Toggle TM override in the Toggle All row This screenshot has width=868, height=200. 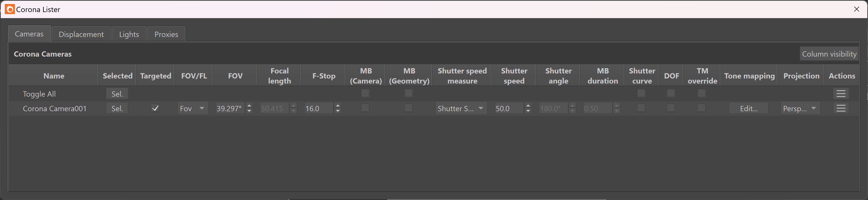click(701, 94)
